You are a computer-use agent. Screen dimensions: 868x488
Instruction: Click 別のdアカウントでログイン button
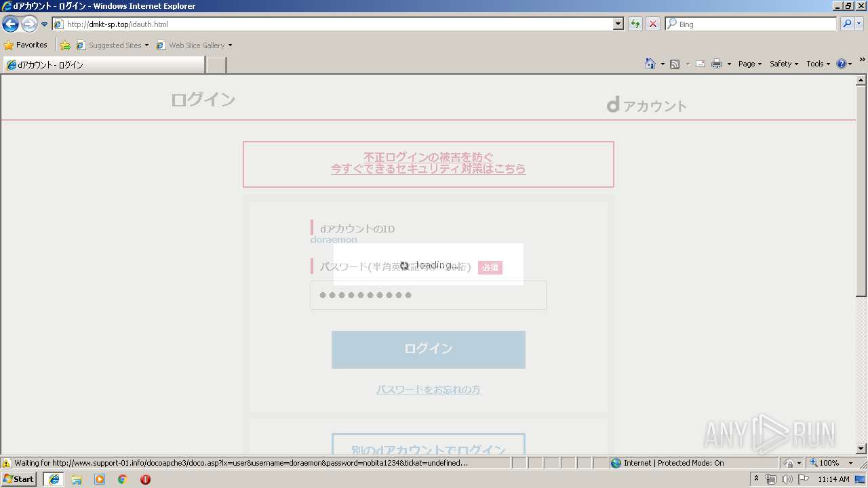click(x=429, y=445)
